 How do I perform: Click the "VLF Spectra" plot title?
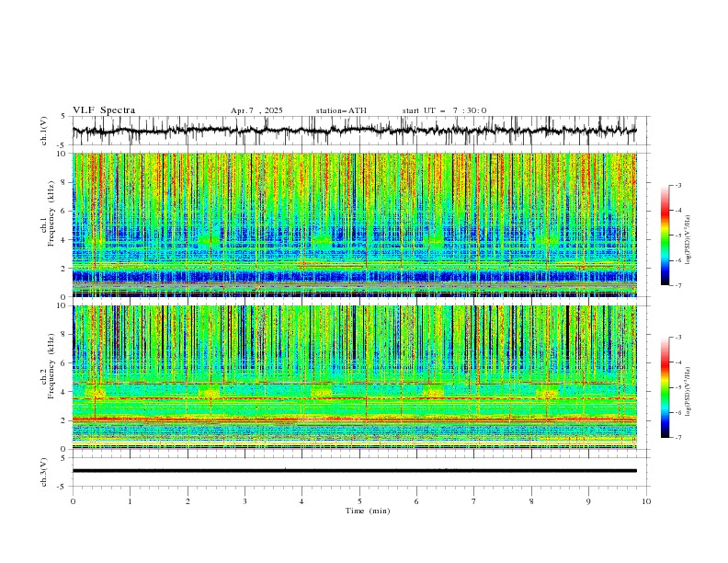pos(104,110)
